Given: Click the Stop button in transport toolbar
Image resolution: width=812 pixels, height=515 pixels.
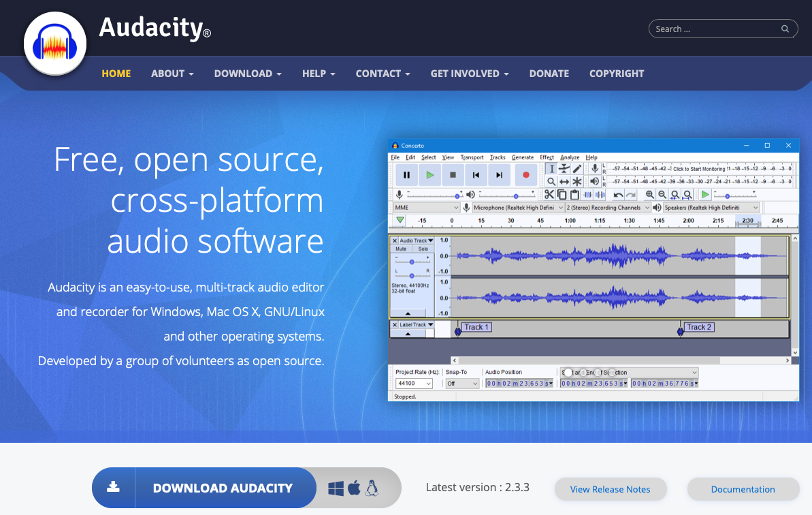Looking at the screenshot, I should (x=453, y=175).
